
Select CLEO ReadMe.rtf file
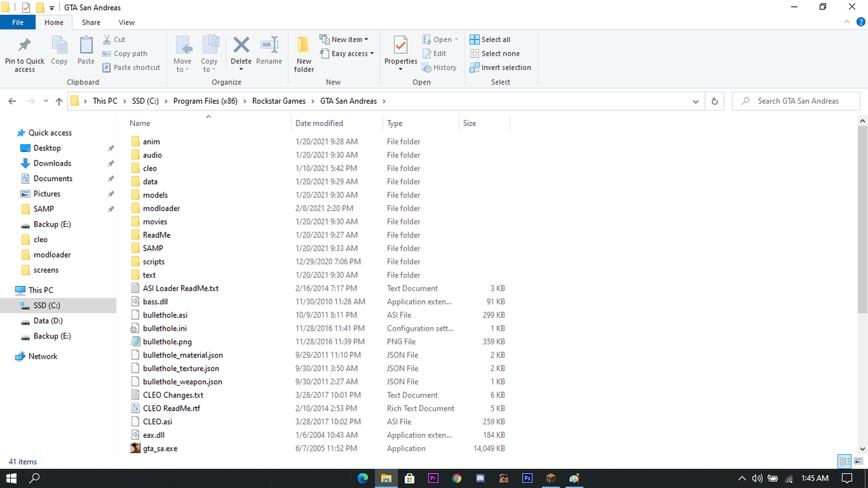(172, 409)
